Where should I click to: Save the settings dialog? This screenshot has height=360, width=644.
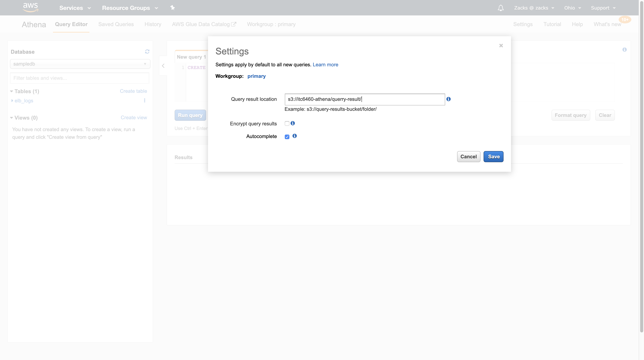coord(493,157)
